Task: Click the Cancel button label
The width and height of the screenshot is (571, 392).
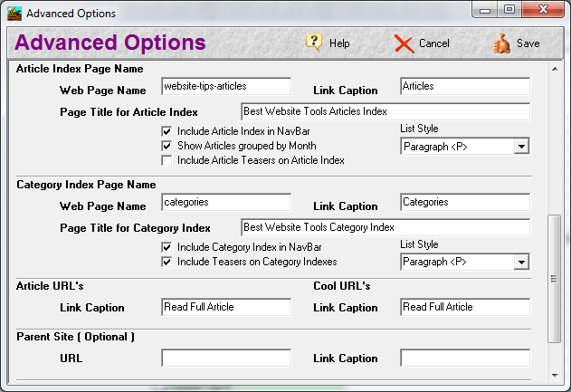Action: pyautogui.click(x=434, y=43)
